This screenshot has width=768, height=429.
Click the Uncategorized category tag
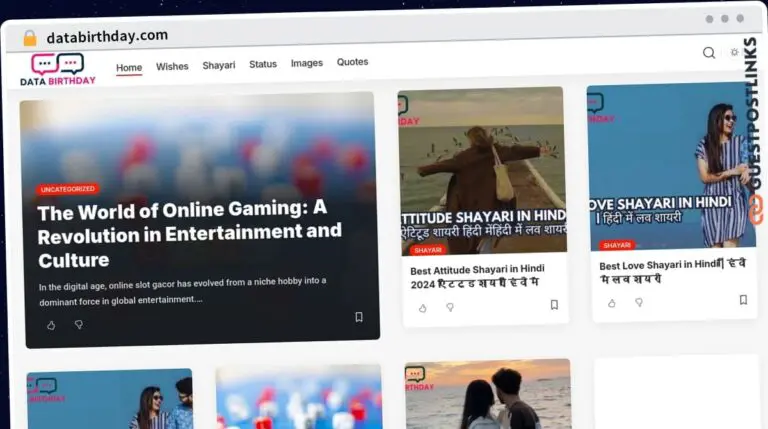pos(68,189)
